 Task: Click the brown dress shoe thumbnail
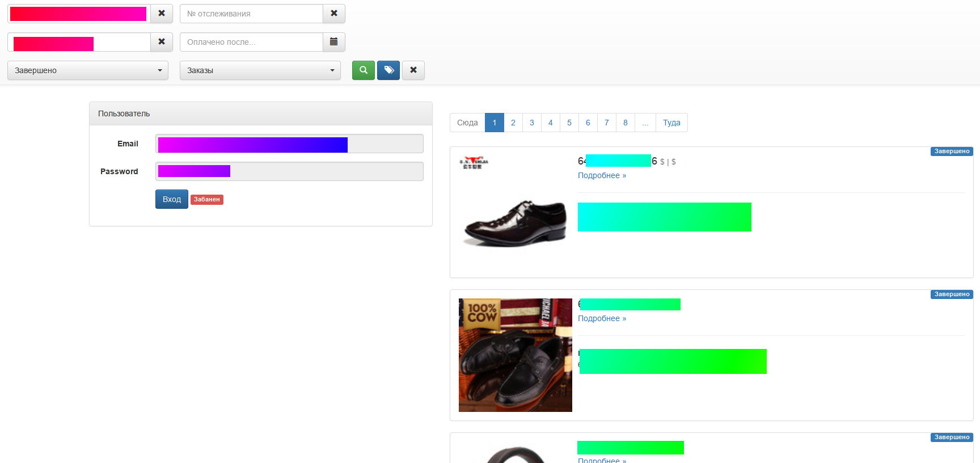(515, 223)
